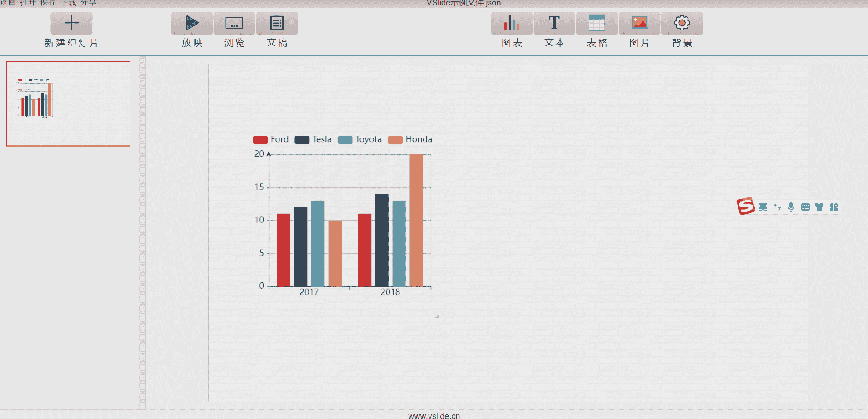This screenshot has width=868, height=419.
Task: Click the slide panel vertical divider bar
Action: tap(142, 233)
